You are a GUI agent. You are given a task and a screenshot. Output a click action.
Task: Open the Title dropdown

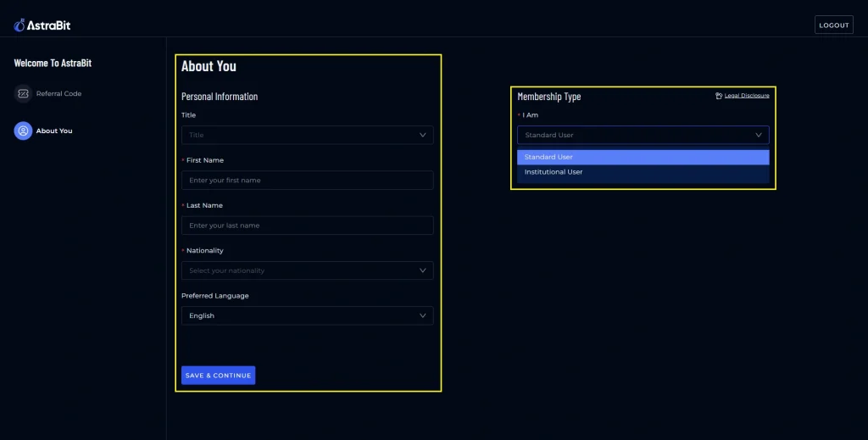(307, 135)
